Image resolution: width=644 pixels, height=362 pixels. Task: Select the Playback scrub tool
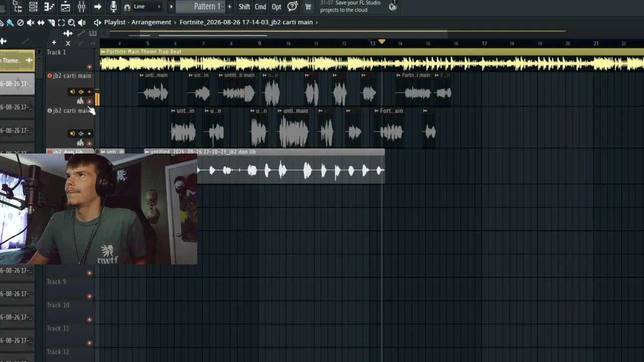coord(82,23)
